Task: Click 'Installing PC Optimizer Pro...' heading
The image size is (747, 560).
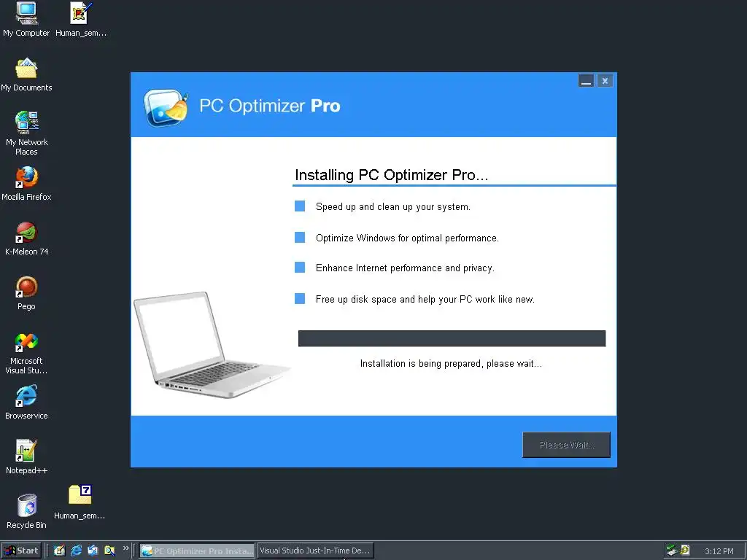Action: click(392, 175)
